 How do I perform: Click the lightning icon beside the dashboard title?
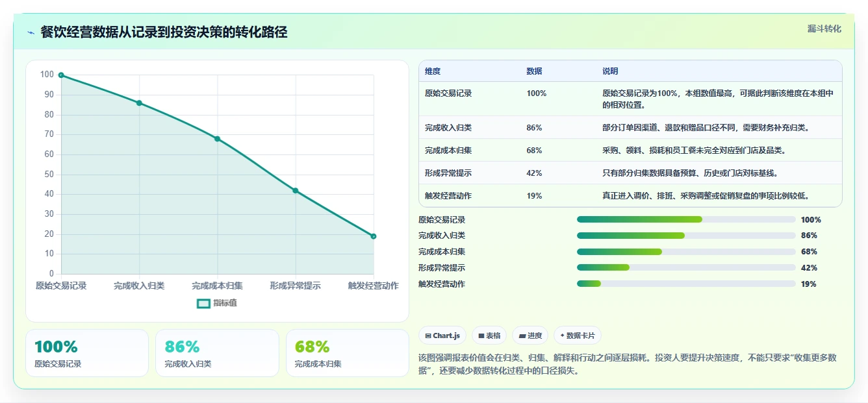(x=31, y=32)
